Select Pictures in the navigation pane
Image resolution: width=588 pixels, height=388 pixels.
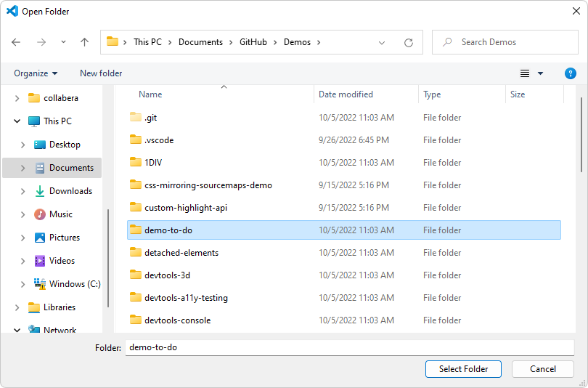tap(65, 238)
